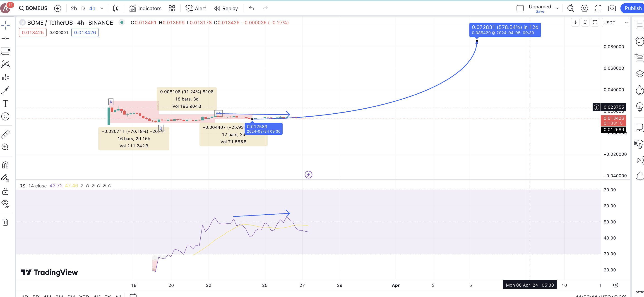This screenshot has width=644, height=297.
Task: Open the candlestick chart style picker
Action: click(115, 9)
